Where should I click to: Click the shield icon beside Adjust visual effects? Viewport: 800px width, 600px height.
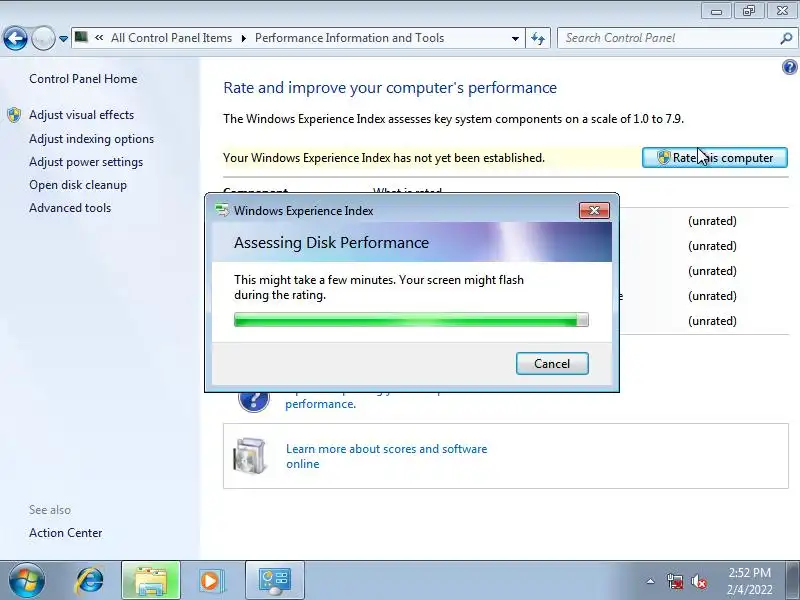coord(14,115)
